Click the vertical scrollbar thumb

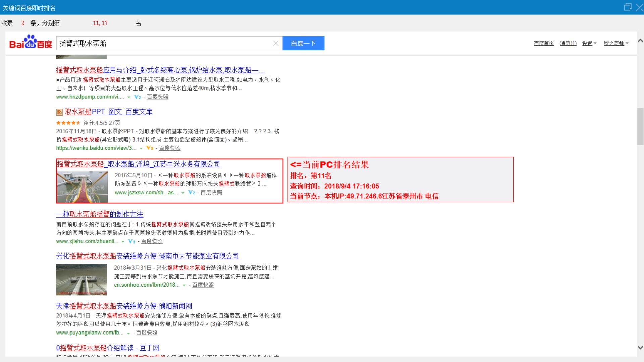(x=640, y=126)
